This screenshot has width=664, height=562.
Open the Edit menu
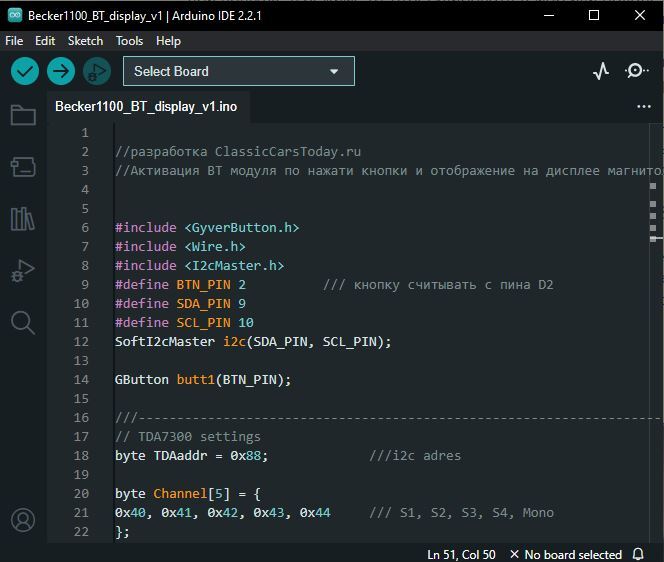click(x=45, y=41)
